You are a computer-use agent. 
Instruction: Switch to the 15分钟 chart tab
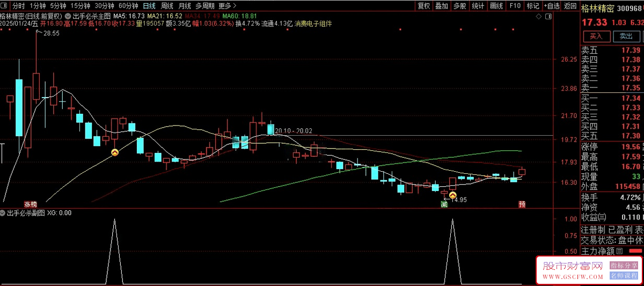coord(80,6)
